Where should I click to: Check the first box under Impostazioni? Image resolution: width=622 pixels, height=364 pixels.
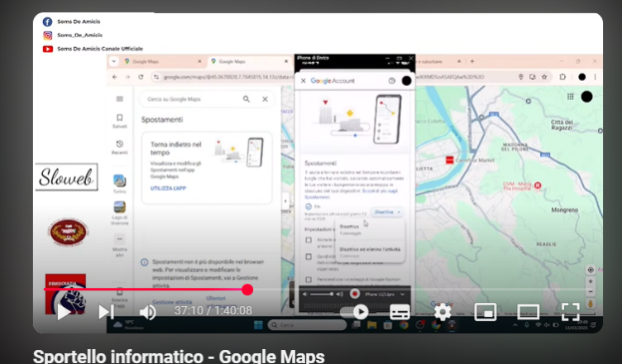(309, 240)
